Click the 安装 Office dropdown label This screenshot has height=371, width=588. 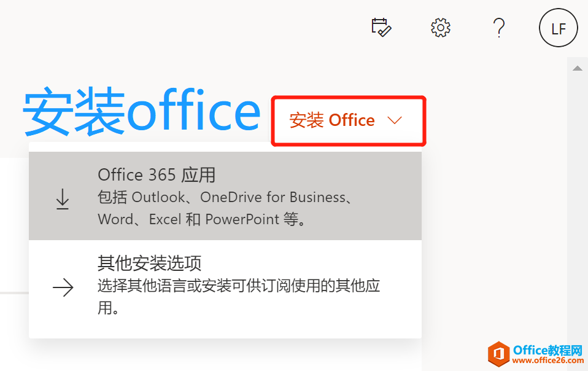pos(332,120)
